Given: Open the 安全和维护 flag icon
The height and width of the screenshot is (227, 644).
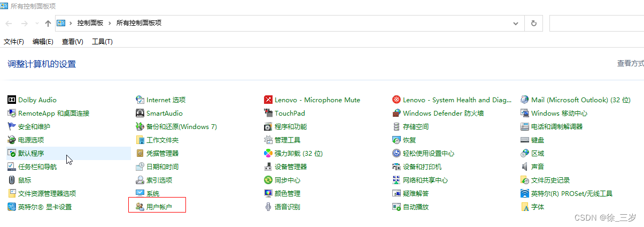Looking at the screenshot, I should [x=12, y=126].
